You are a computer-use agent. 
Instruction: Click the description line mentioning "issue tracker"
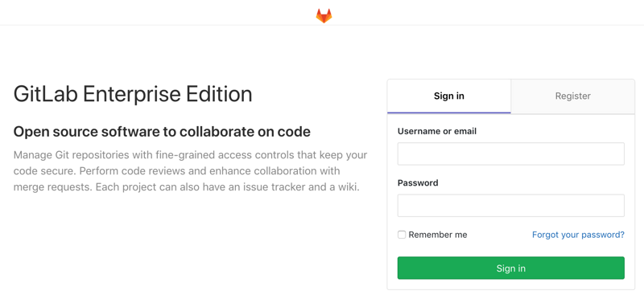(x=187, y=187)
